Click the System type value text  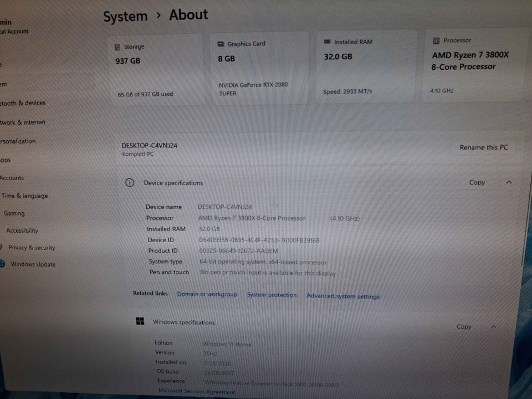[263, 262]
